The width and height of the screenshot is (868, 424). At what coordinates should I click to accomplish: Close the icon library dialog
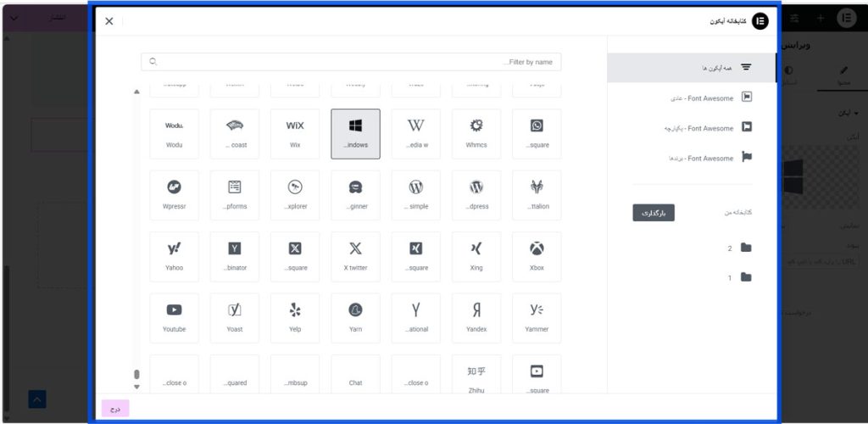tap(109, 21)
